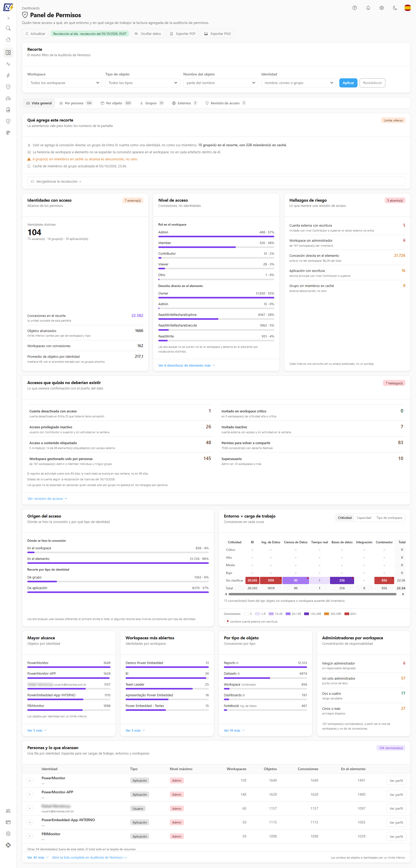The height and width of the screenshot is (868, 416).
Task: Open the fingerprint icon in sidebar
Action: 8,133
